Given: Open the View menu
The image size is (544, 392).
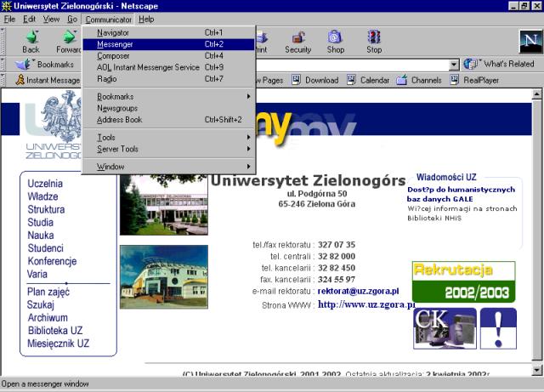Looking at the screenshot, I should point(51,19).
